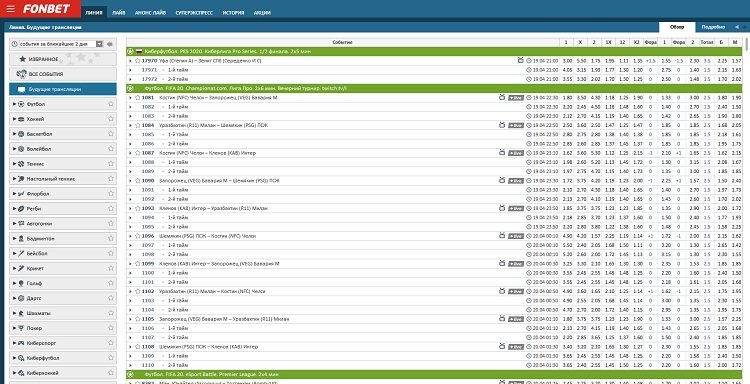The width and height of the screenshot is (750, 384).
Task: Switch to the Подробно view
Action: tap(713, 27)
